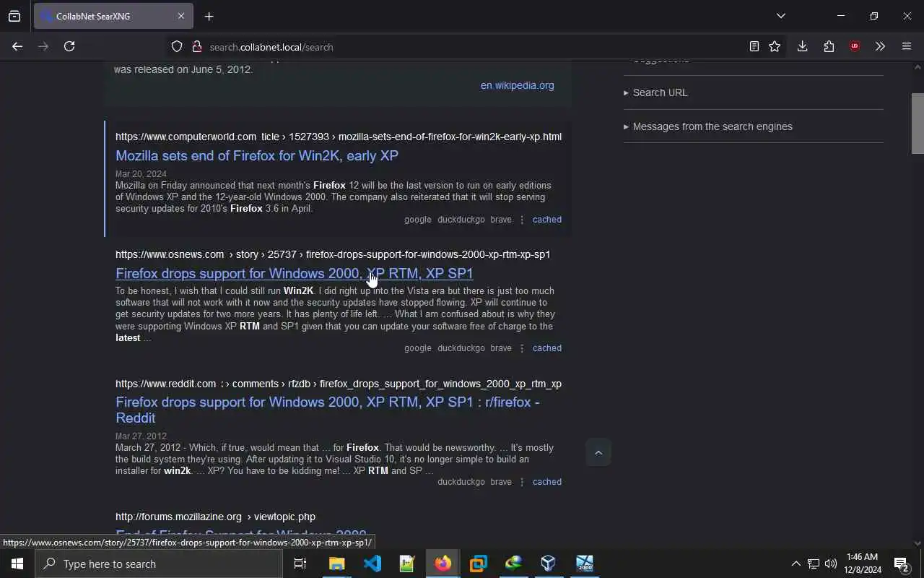Show more toolbar tools overflow chevron
Image resolution: width=924 pixels, height=578 pixels.
[x=880, y=46]
